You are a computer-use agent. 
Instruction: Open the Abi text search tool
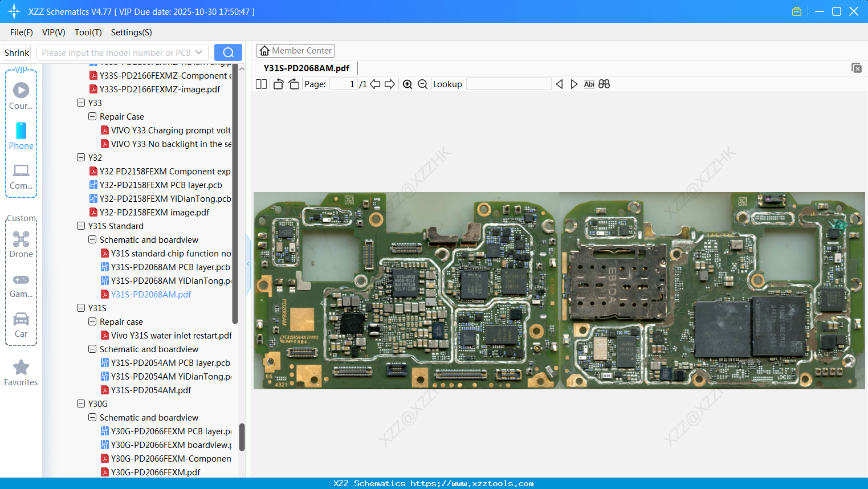tap(589, 84)
